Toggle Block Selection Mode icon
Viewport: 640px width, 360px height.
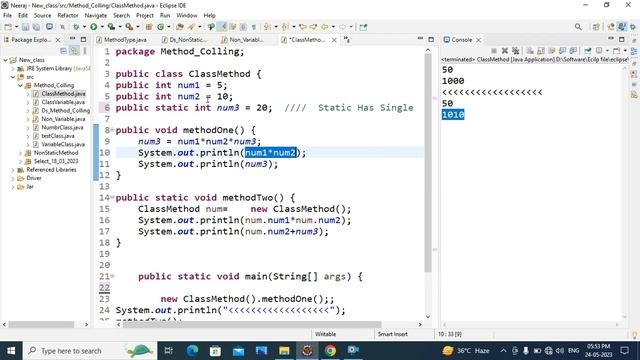(243, 27)
